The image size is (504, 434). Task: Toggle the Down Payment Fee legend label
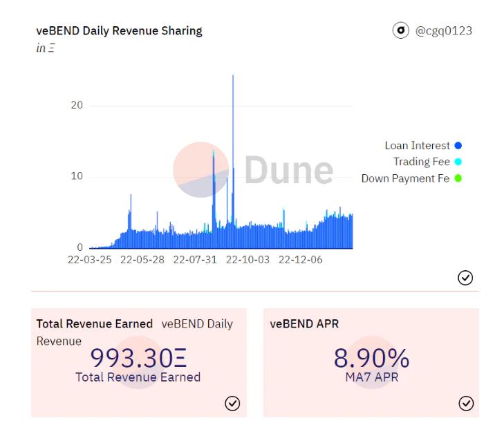pyautogui.click(x=405, y=178)
